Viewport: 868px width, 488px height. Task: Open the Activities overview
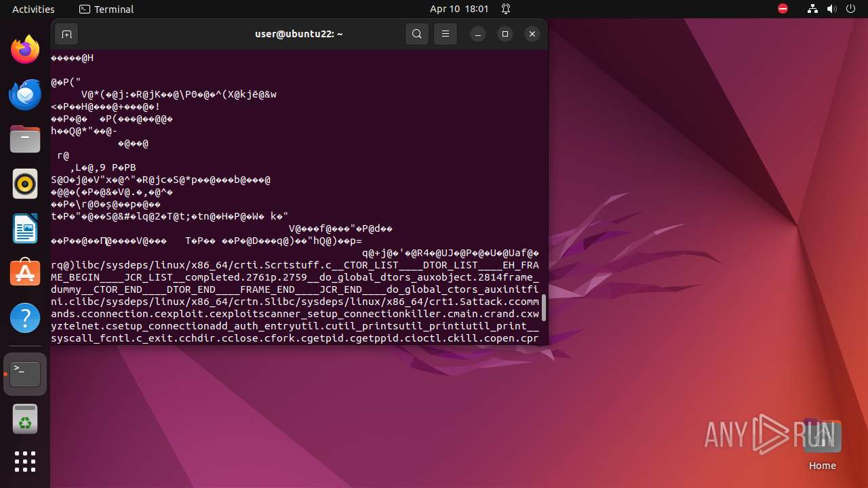[x=33, y=9]
